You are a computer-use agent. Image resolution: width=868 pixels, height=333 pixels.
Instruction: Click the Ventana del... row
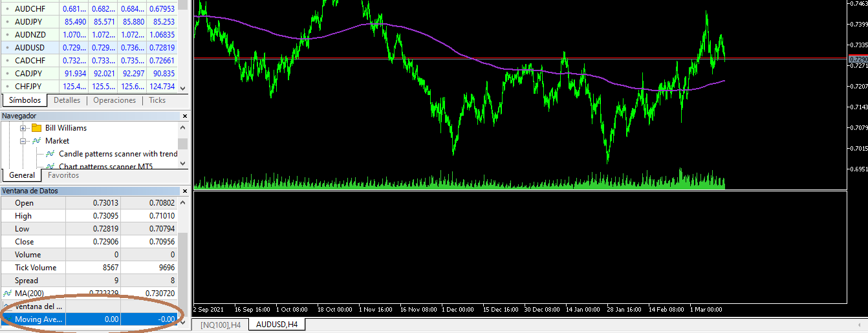coord(89,306)
